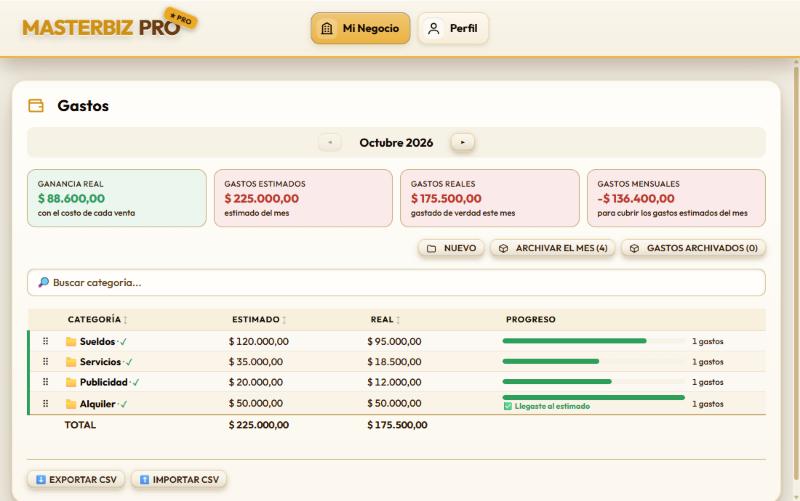Click the total estimate $ 225.000,00 in table
Viewport: 800px width, 501px height.
[x=259, y=425]
